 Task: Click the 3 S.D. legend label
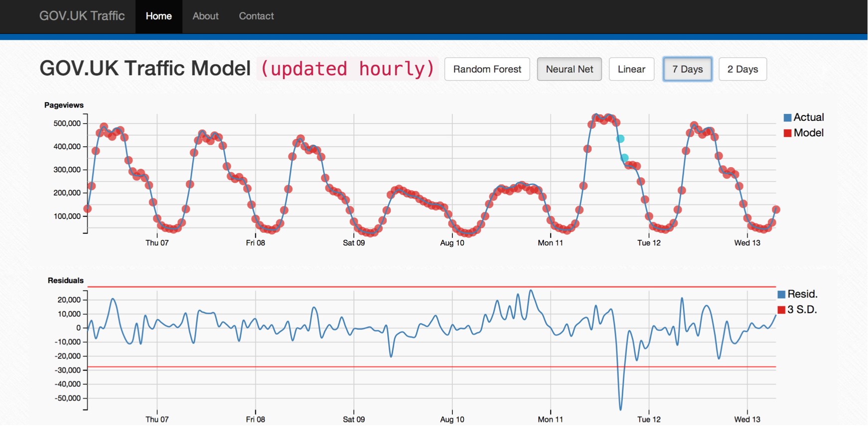coord(802,310)
